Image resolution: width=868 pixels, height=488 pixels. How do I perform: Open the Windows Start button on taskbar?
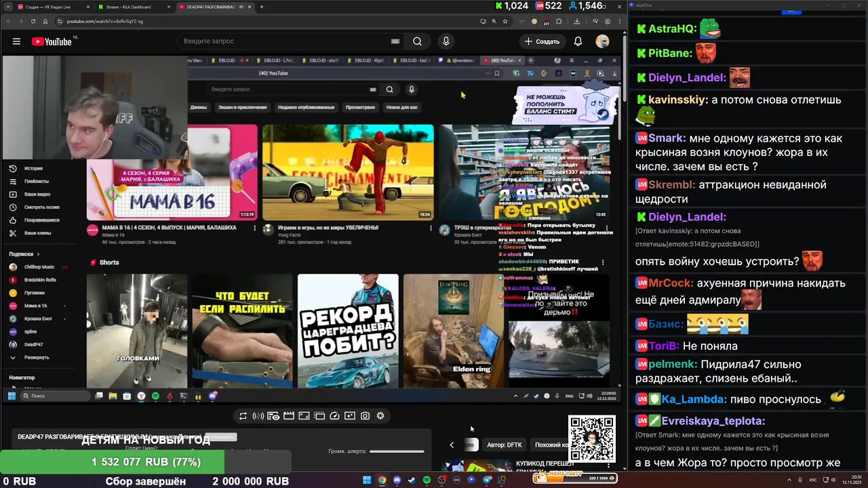point(367,480)
